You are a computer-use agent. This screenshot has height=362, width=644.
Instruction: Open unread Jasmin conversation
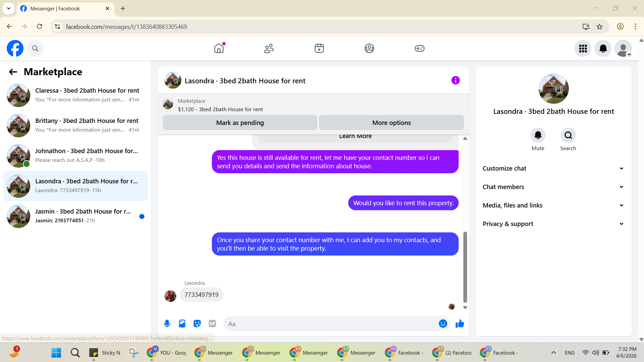click(76, 216)
